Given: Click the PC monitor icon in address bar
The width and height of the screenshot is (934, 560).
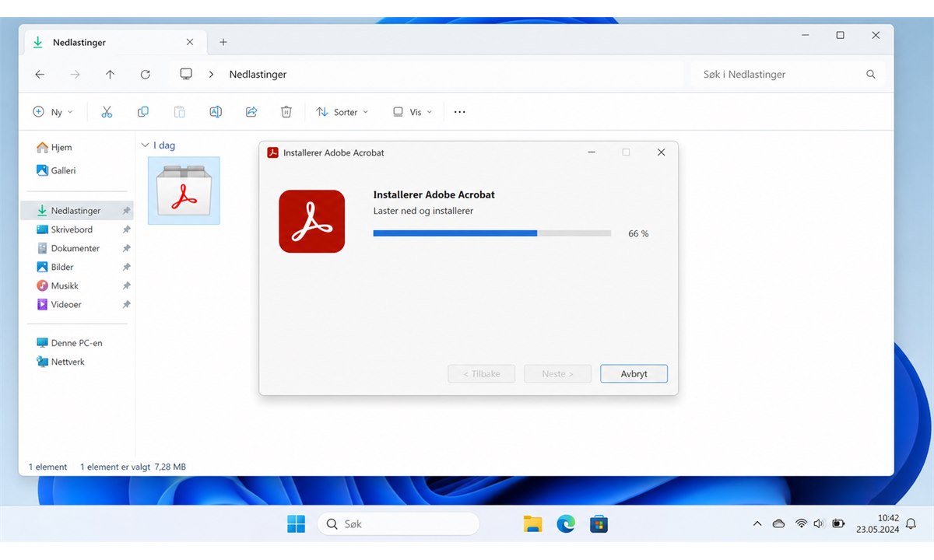Looking at the screenshot, I should [186, 74].
